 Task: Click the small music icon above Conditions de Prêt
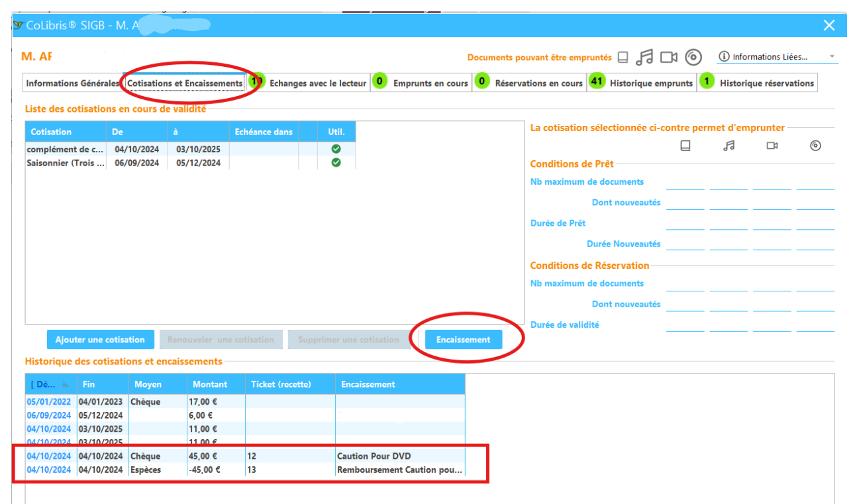click(x=729, y=146)
